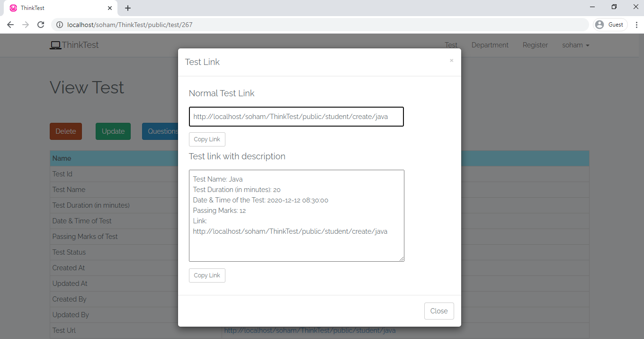Click the Normal Test Link input field
This screenshot has height=339, width=644.
click(x=296, y=117)
